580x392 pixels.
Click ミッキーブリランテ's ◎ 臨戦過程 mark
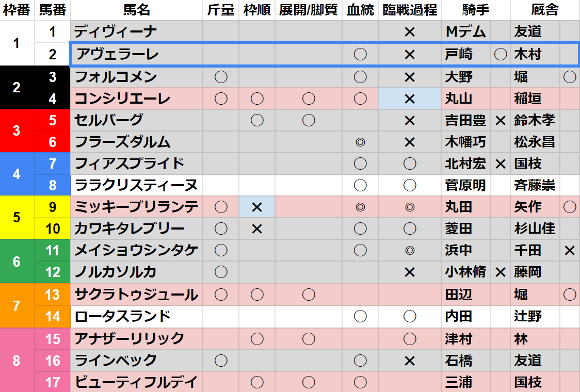[x=409, y=208]
